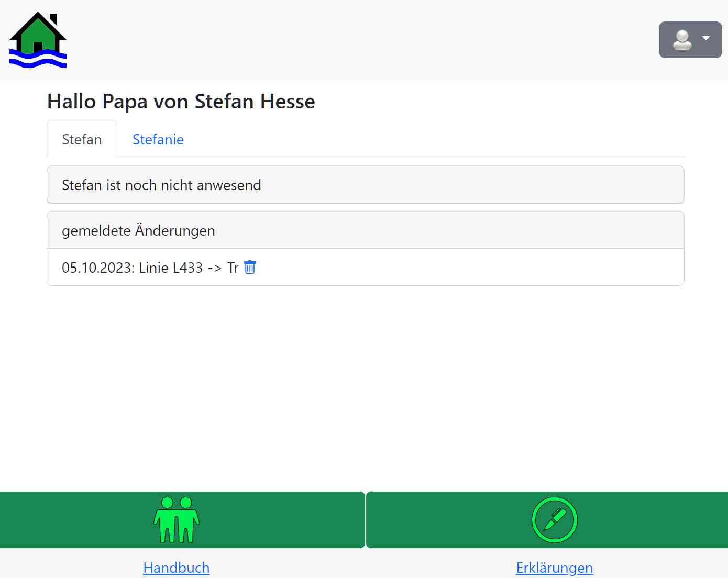Click empty area of right green button
The height and width of the screenshot is (578, 728).
coord(655,520)
